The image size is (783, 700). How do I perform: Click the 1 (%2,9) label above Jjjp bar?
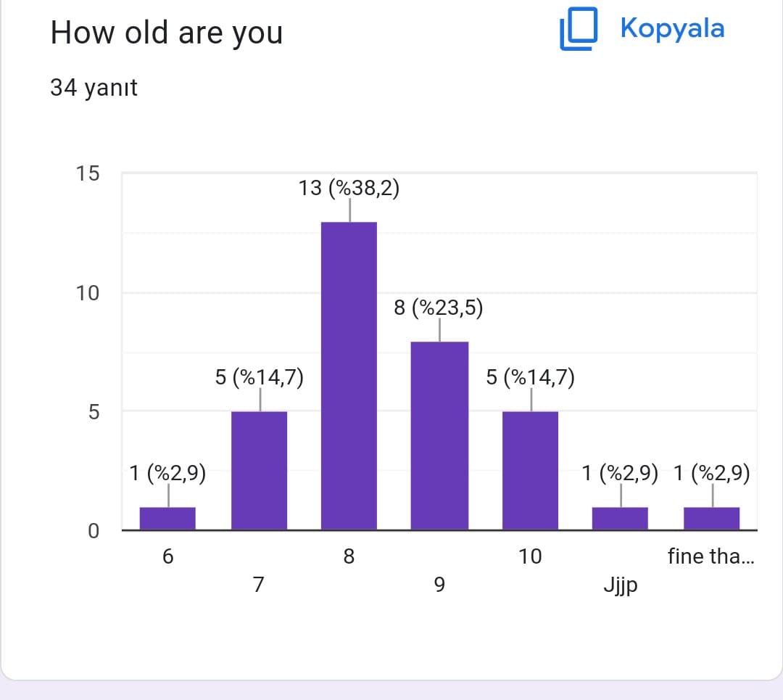(x=620, y=474)
